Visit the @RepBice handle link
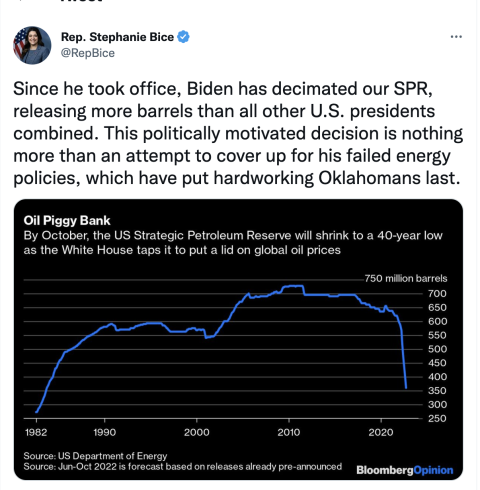The height and width of the screenshot is (490, 480). (x=88, y=53)
